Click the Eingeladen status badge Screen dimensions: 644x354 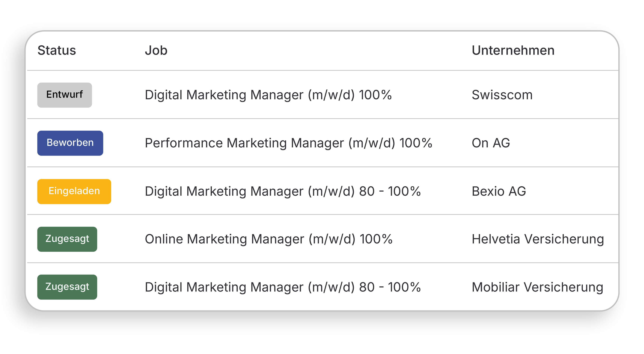[74, 191]
